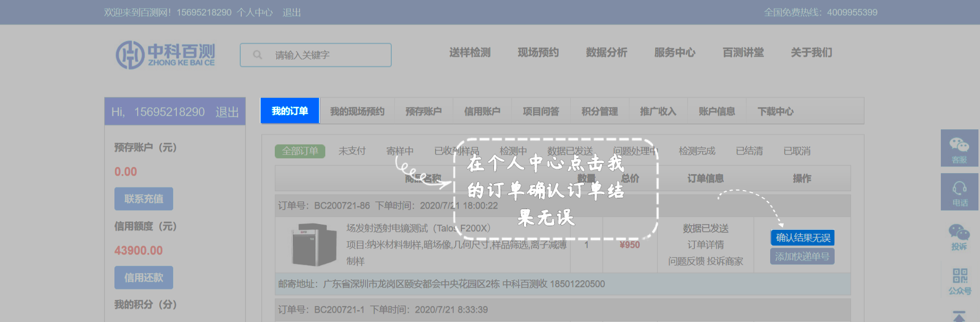Select 送样检测 in the navigation menu

pos(470,53)
